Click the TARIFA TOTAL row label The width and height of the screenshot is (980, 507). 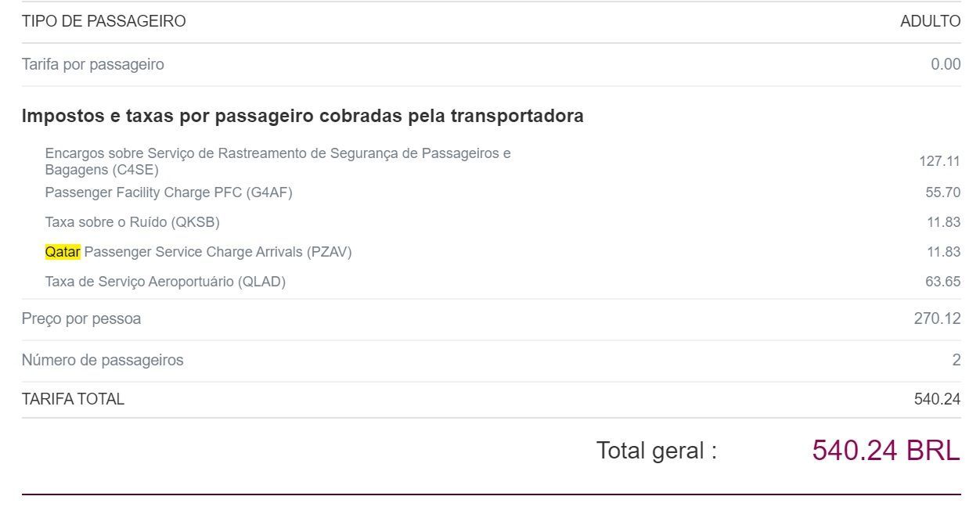coord(73,399)
